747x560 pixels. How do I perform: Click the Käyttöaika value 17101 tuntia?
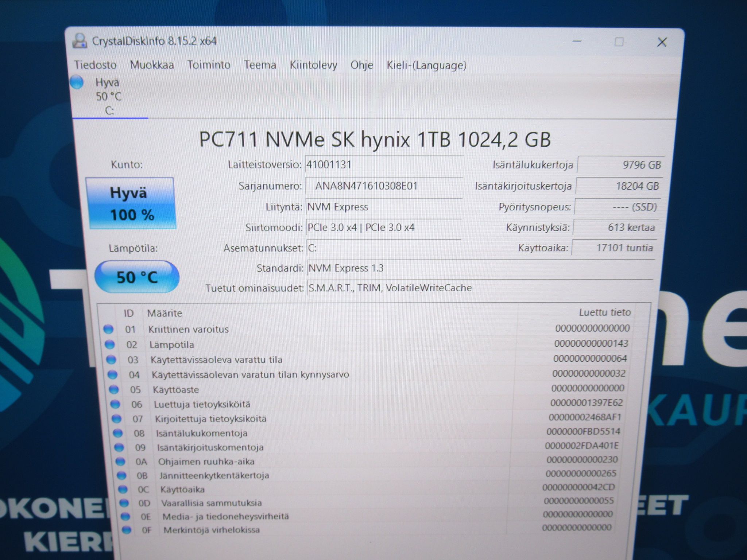614,248
